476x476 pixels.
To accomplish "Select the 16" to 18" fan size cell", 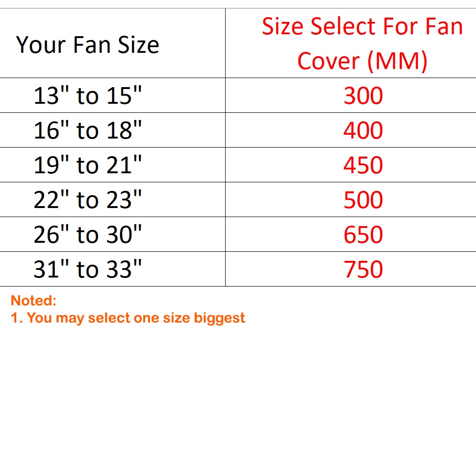I will point(88,130).
